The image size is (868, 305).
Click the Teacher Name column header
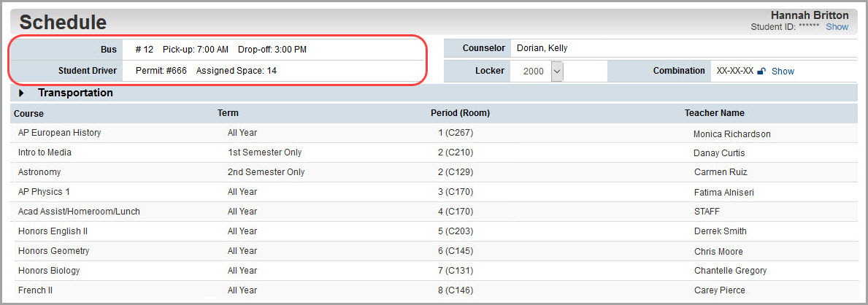(714, 113)
